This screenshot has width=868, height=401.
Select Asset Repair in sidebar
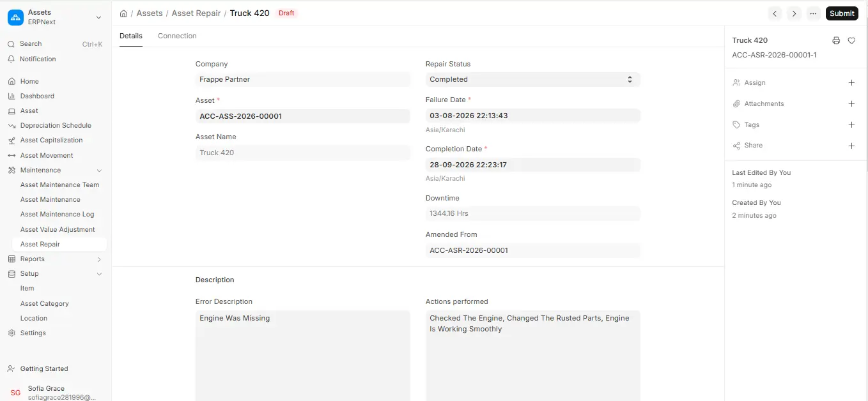[59, 244]
